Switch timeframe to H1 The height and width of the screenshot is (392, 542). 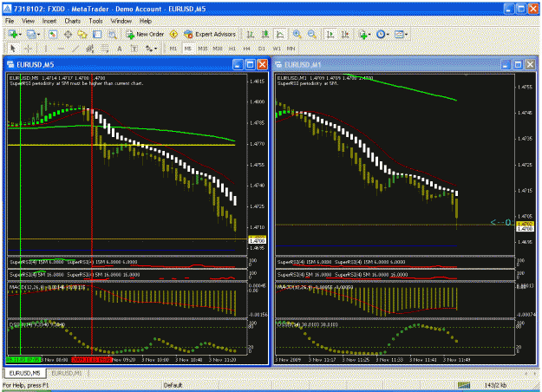pos(232,49)
